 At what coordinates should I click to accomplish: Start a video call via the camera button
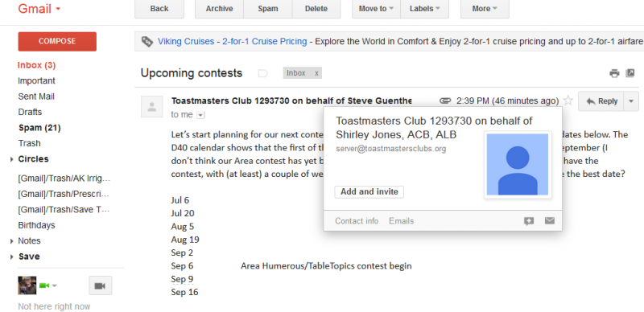100,285
